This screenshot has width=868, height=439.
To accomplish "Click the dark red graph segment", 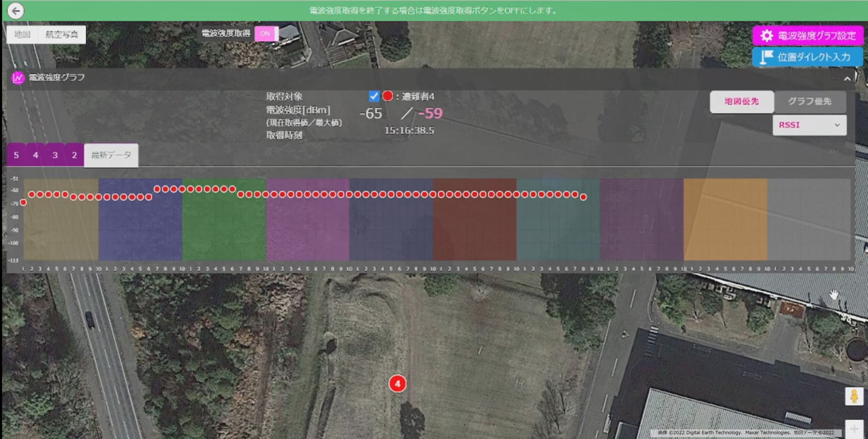I will pos(475,219).
